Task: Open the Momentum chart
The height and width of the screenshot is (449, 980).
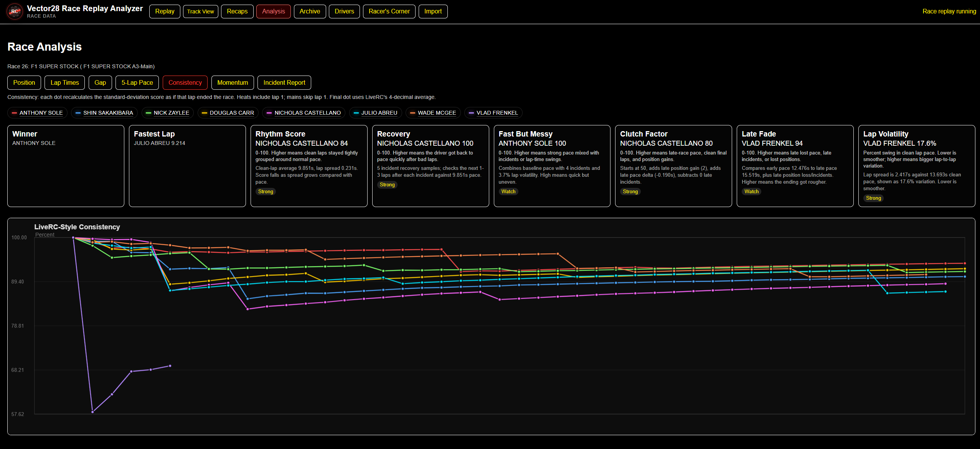Action: click(x=233, y=82)
